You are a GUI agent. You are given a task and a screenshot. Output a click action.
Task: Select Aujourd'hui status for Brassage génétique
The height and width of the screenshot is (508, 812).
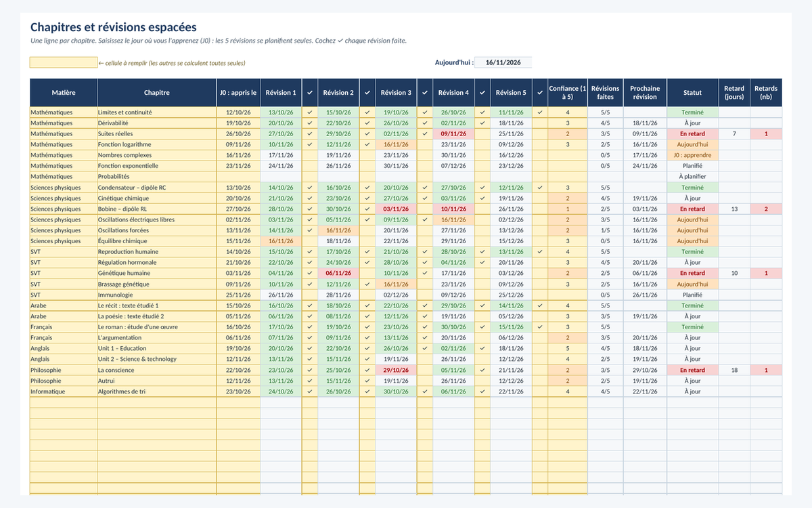pos(692,284)
